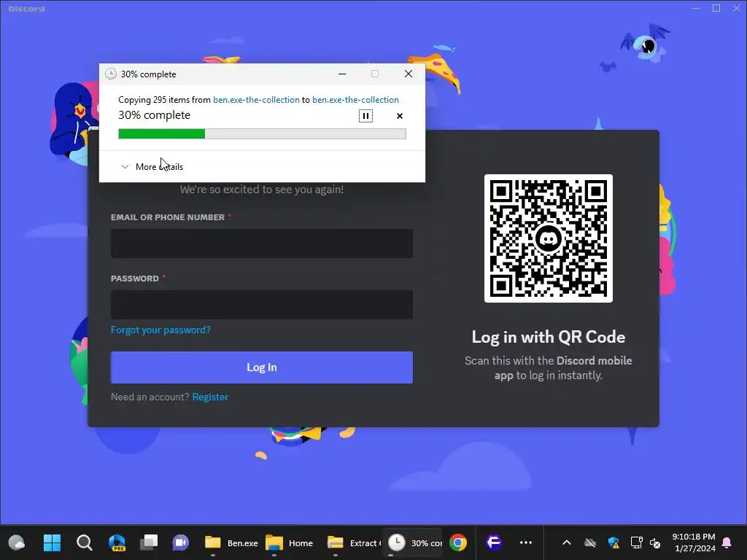Close the Discord window

click(736, 8)
